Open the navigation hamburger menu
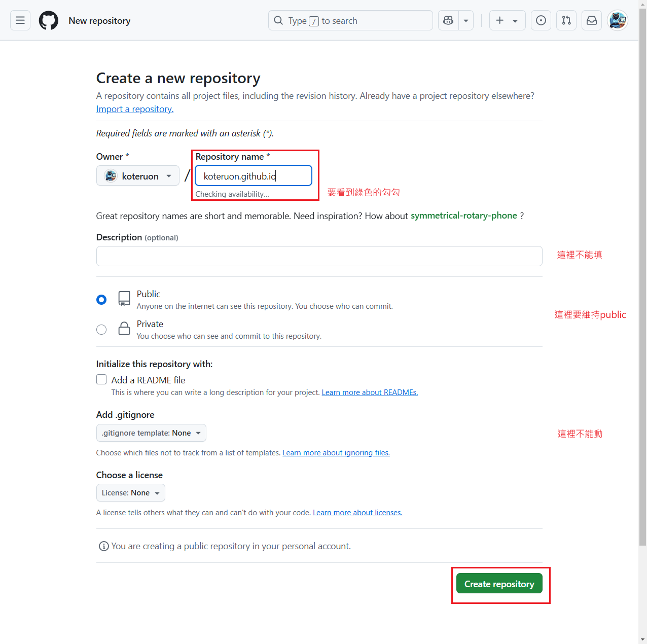Screen dimensions: 647x644 [x=20, y=20]
